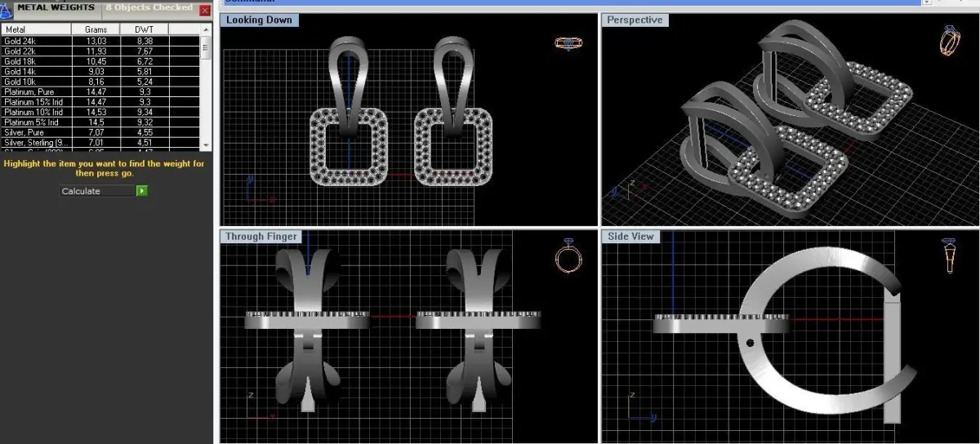Select the Platinum, Pure row
This screenshot has height=444, width=980.
(100, 91)
